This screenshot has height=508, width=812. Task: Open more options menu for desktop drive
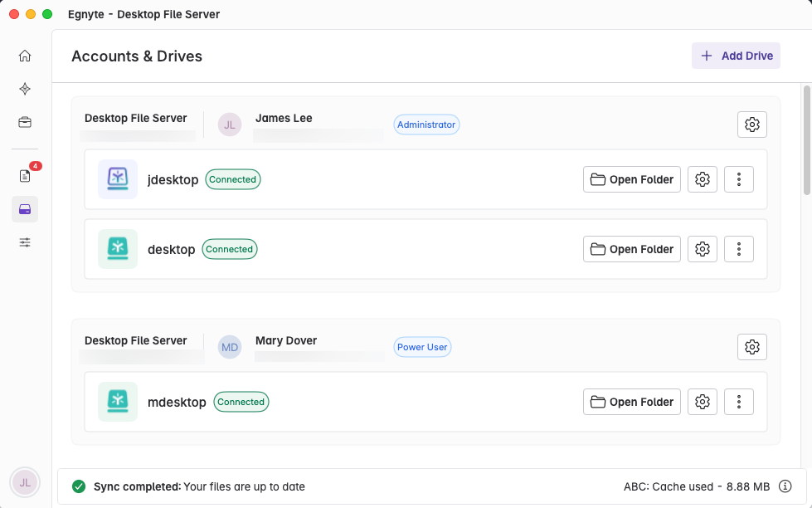click(x=739, y=249)
